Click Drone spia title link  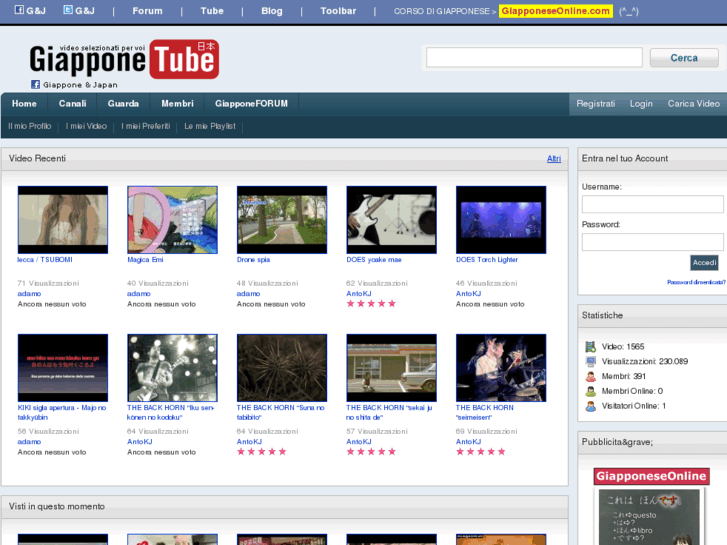(253, 260)
